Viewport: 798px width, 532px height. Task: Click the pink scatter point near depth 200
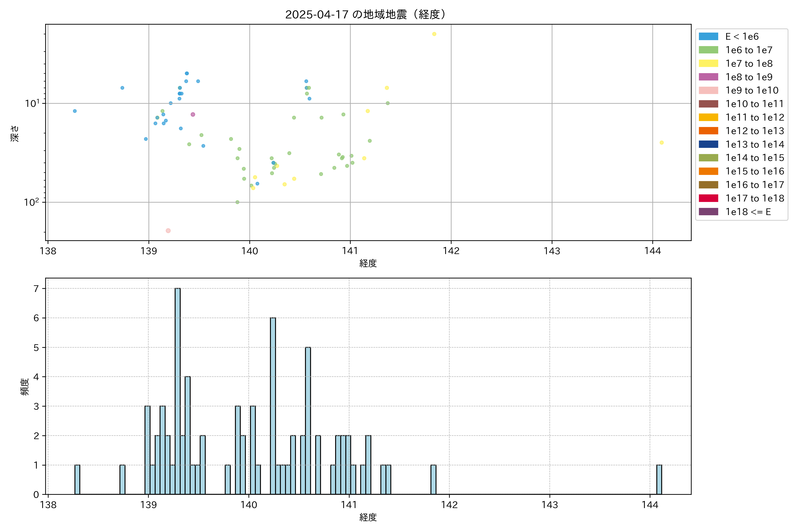click(x=168, y=231)
